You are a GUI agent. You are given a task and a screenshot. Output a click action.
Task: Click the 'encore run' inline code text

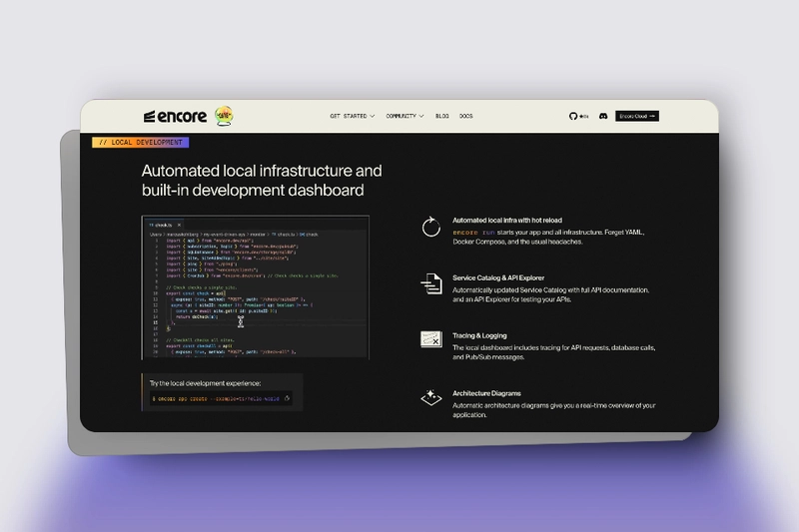(473, 233)
